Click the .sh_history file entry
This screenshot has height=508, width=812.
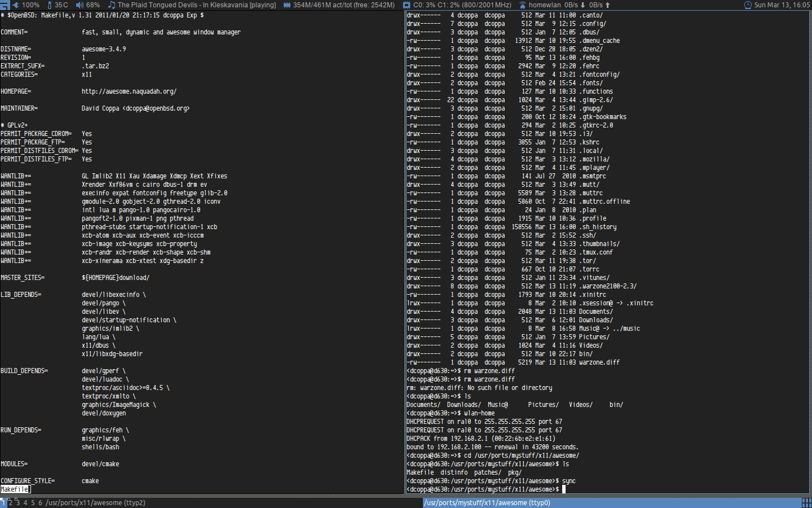(598, 227)
